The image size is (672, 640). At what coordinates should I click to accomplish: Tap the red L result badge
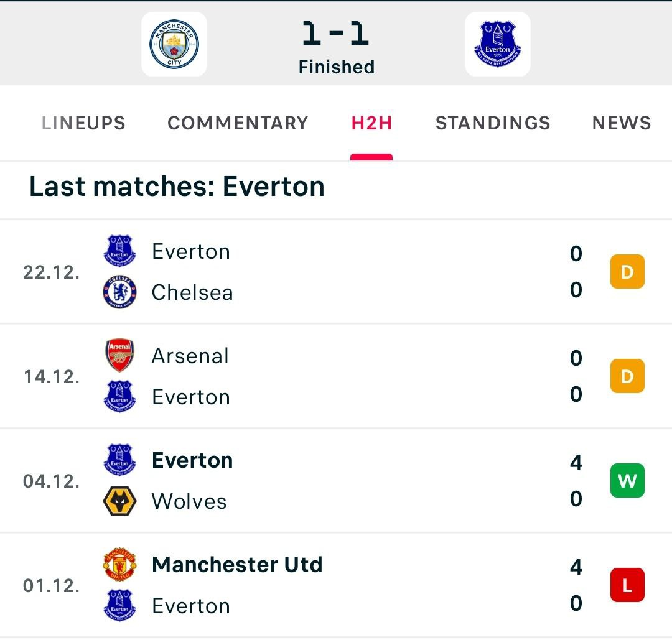pyautogui.click(x=627, y=586)
